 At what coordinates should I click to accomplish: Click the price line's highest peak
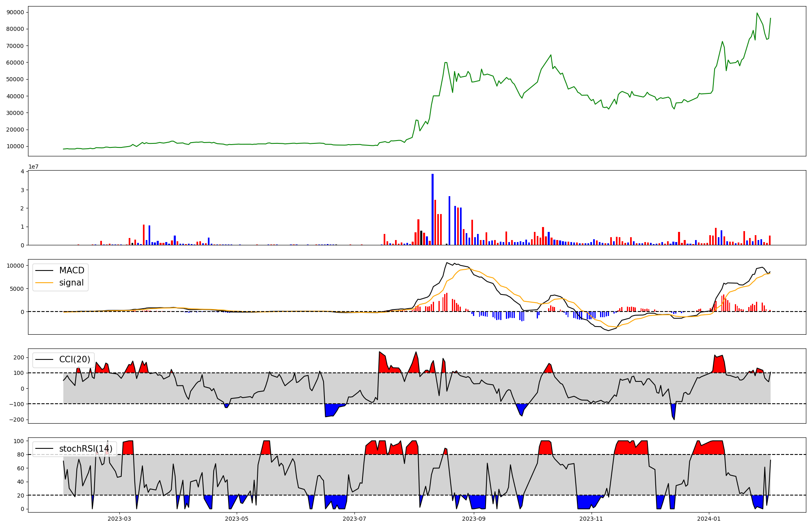tap(757, 13)
